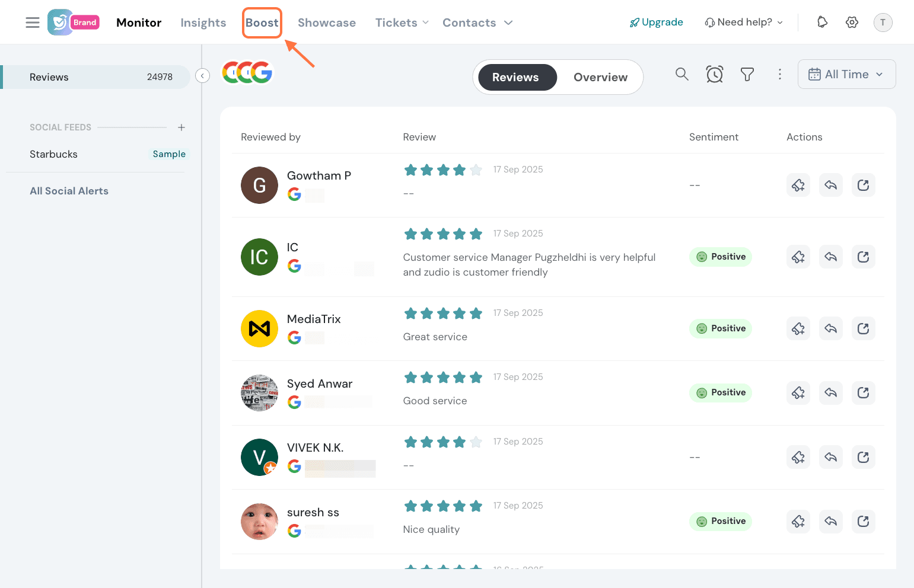Screen dimensions: 914x588
Task: Switch to the Overview view
Action: tap(600, 77)
